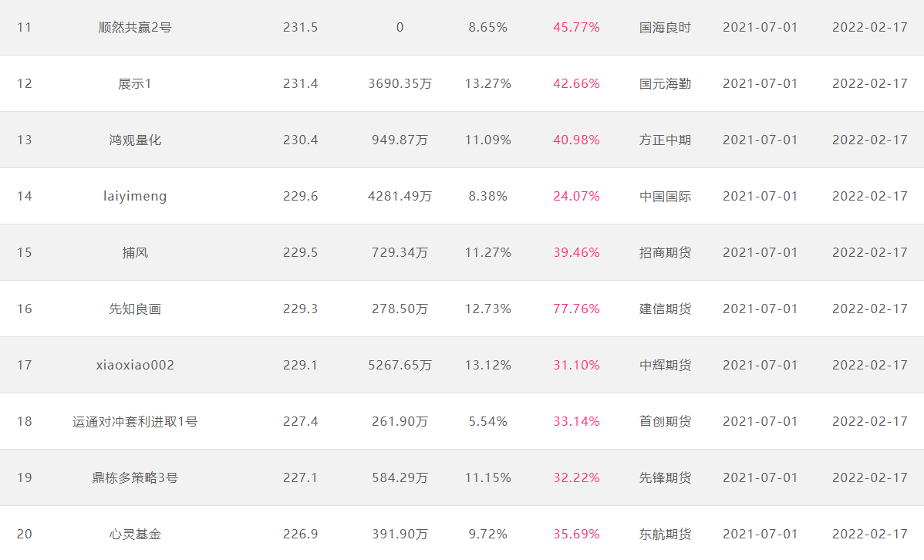Open 鼎栋多策略3号 account

coord(135,478)
